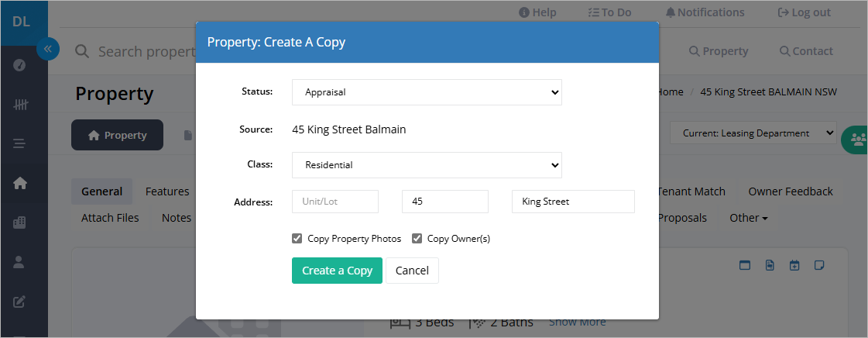Click the Home breadcrumb link

(671, 92)
